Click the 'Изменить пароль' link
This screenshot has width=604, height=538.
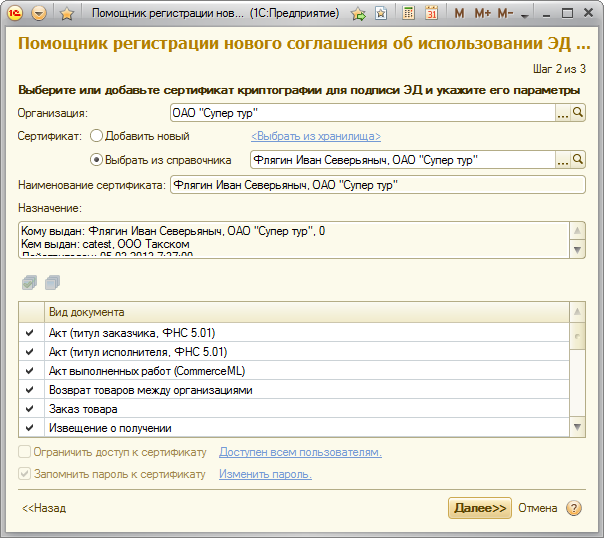(x=265, y=474)
